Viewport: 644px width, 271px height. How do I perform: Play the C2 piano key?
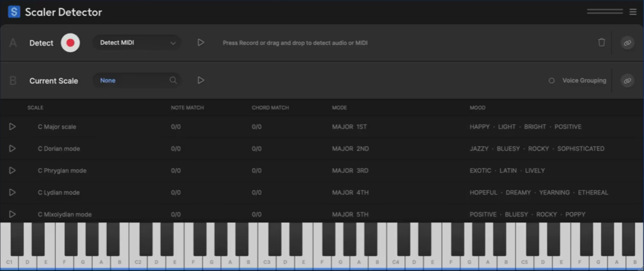pos(138,262)
